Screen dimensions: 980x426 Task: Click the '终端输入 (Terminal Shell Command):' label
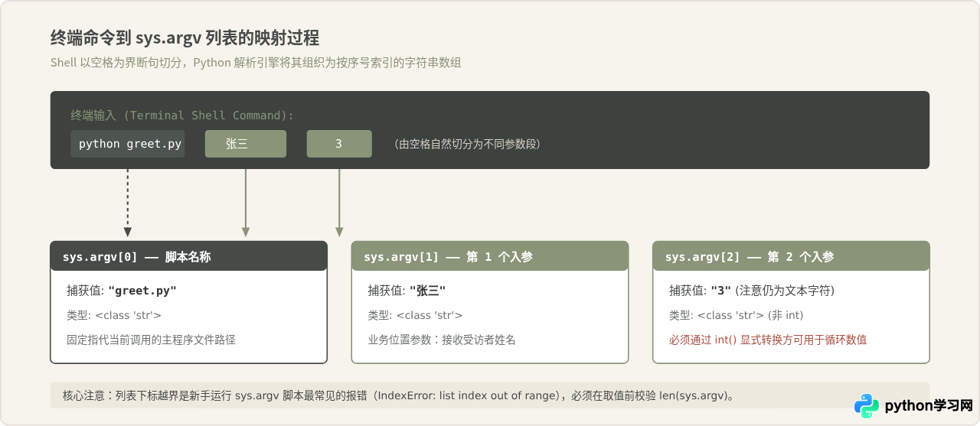182,115
